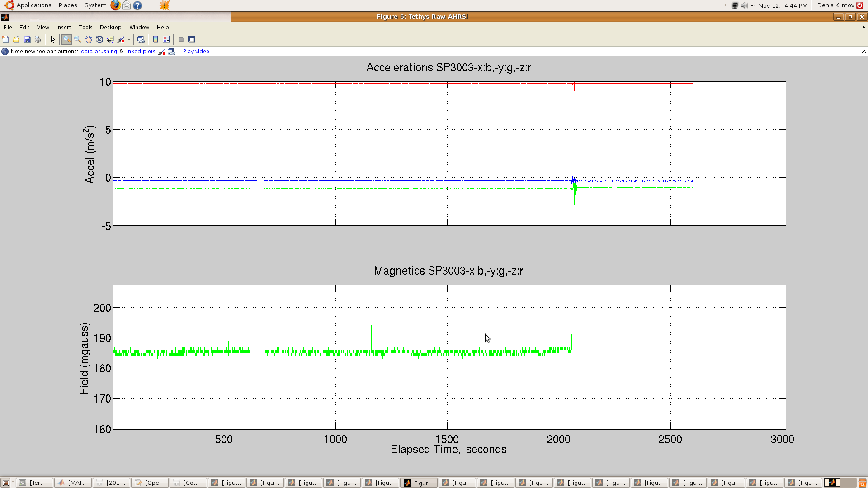Save the figure using the floppy icon
This screenshot has width=868, height=488.
click(27, 40)
